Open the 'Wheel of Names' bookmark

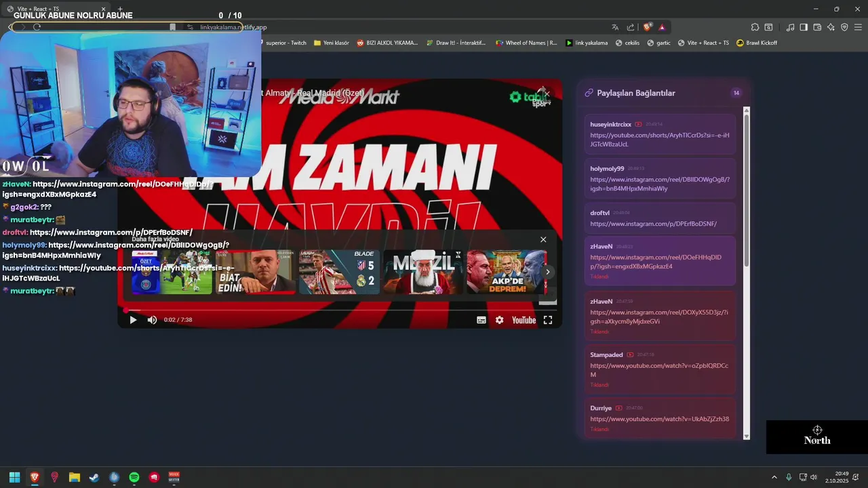pos(526,43)
